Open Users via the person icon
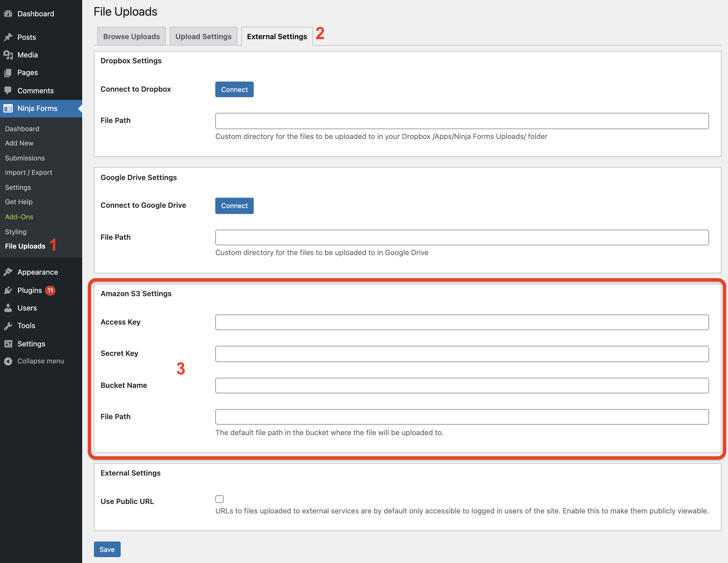 click(x=8, y=308)
